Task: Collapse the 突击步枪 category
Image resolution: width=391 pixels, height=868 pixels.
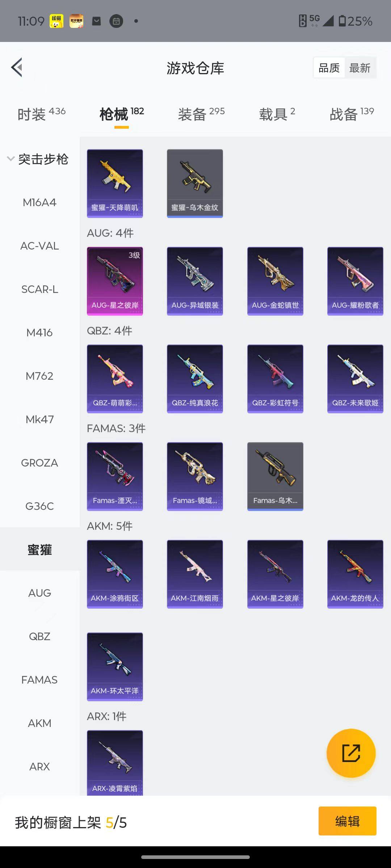Action: click(38, 159)
